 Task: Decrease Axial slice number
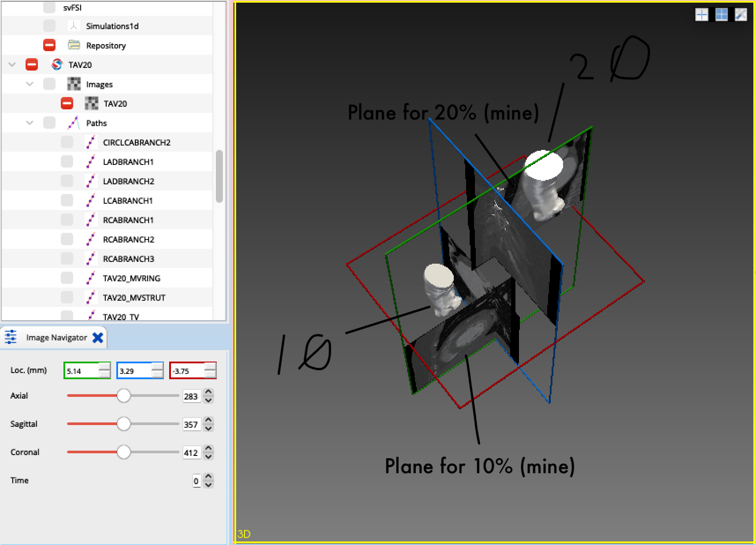tap(209, 400)
